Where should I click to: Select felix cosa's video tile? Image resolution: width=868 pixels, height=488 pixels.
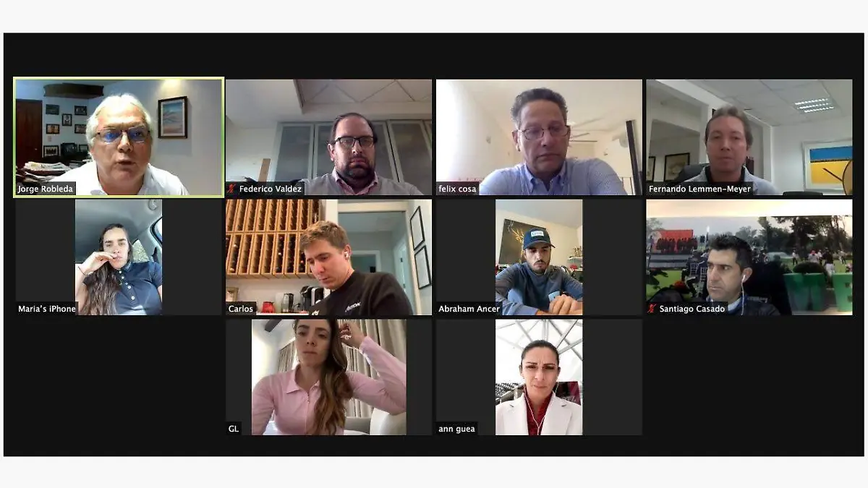[539, 137]
